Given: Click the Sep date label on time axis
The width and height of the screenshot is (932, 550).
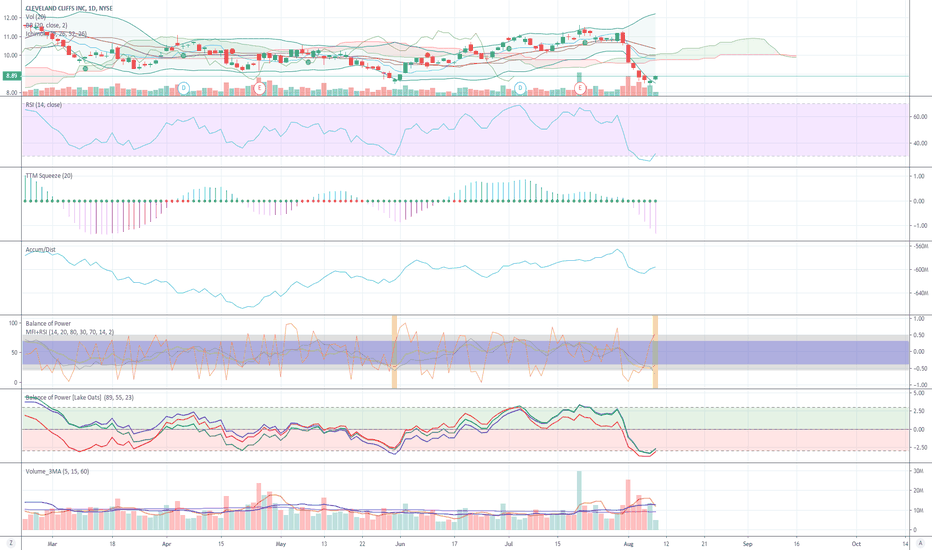Looking at the screenshot, I should pos(747,543).
